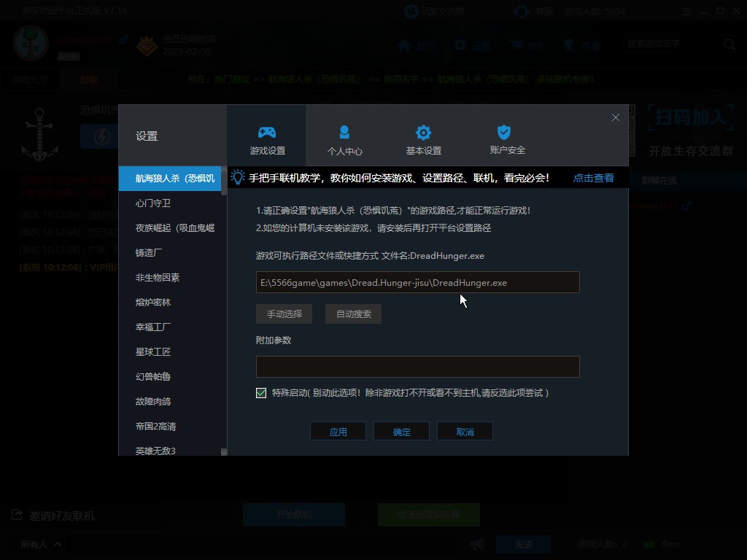The image size is (747, 560).
Task: Pick 铸造厂 in the game list
Action: point(170,253)
